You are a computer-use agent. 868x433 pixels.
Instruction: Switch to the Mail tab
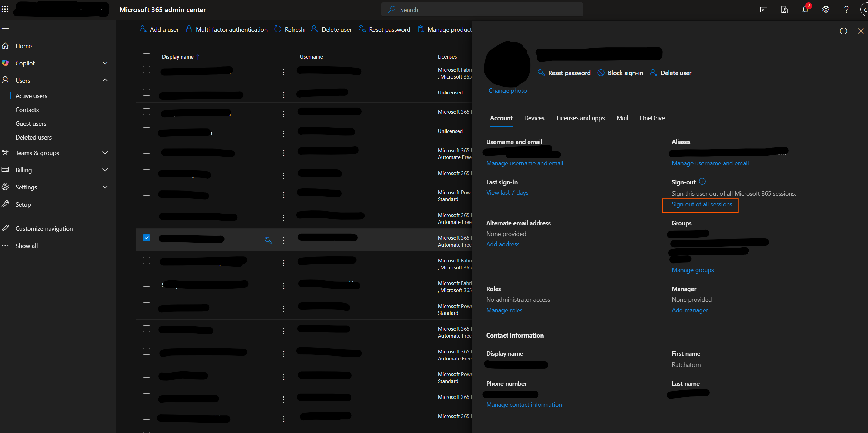tap(622, 118)
